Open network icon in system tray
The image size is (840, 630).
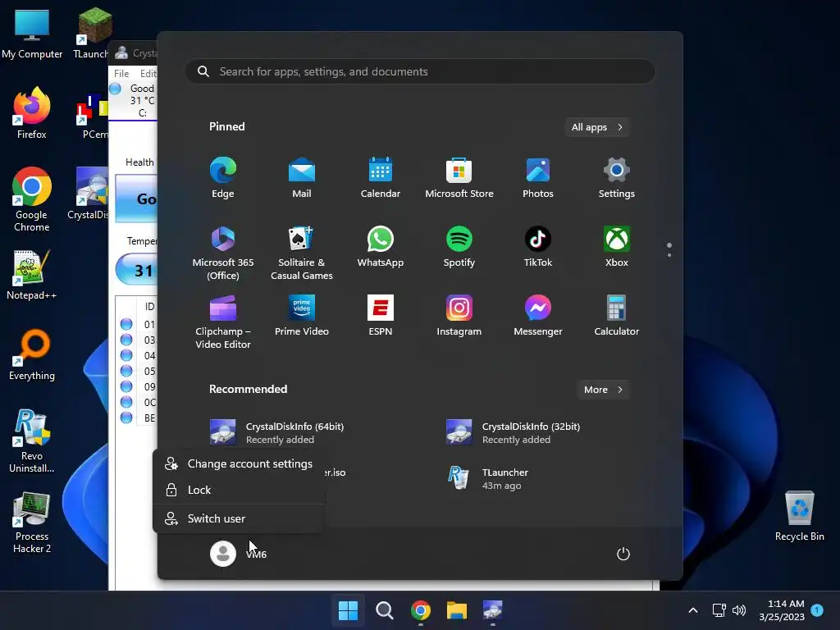[719, 610]
